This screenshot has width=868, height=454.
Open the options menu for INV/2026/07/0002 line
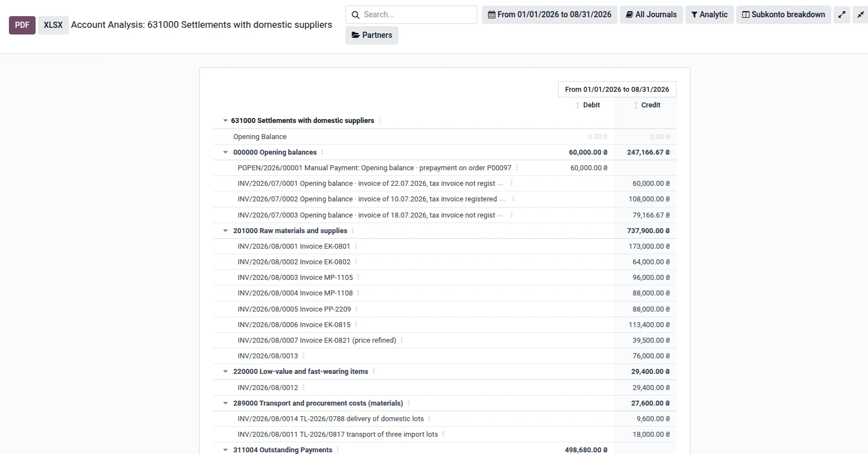point(513,199)
